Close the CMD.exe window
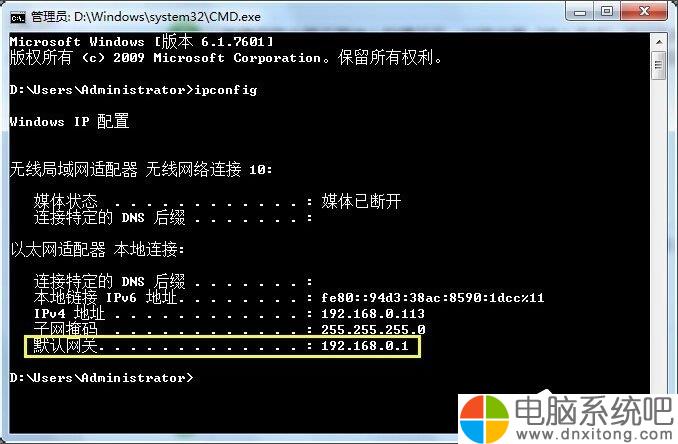The width and height of the screenshot is (678, 444). click(644, 12)
